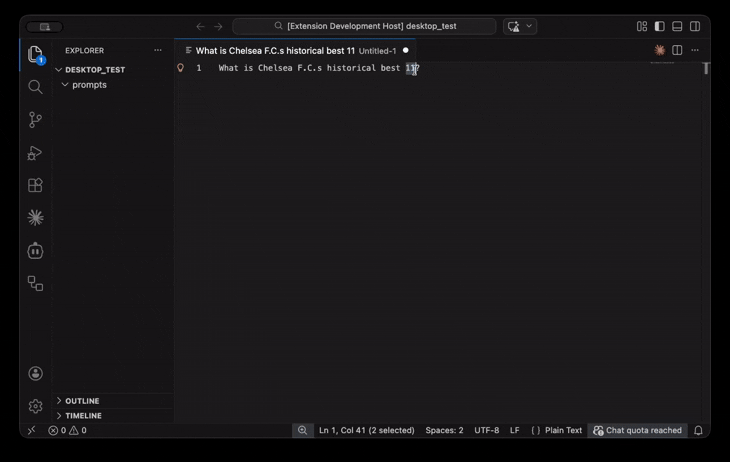
Task: Click the word historical in editor line
Action: [351, 68]
